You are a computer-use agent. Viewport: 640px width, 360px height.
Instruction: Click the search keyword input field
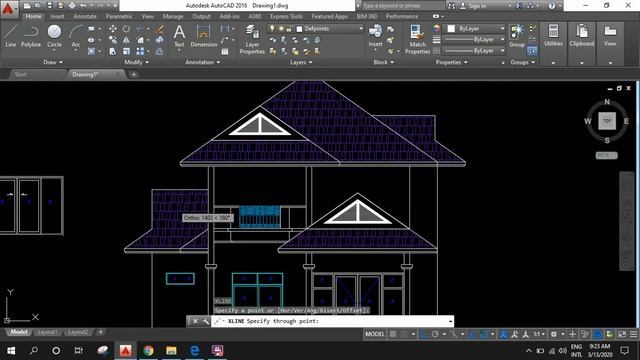402,6
